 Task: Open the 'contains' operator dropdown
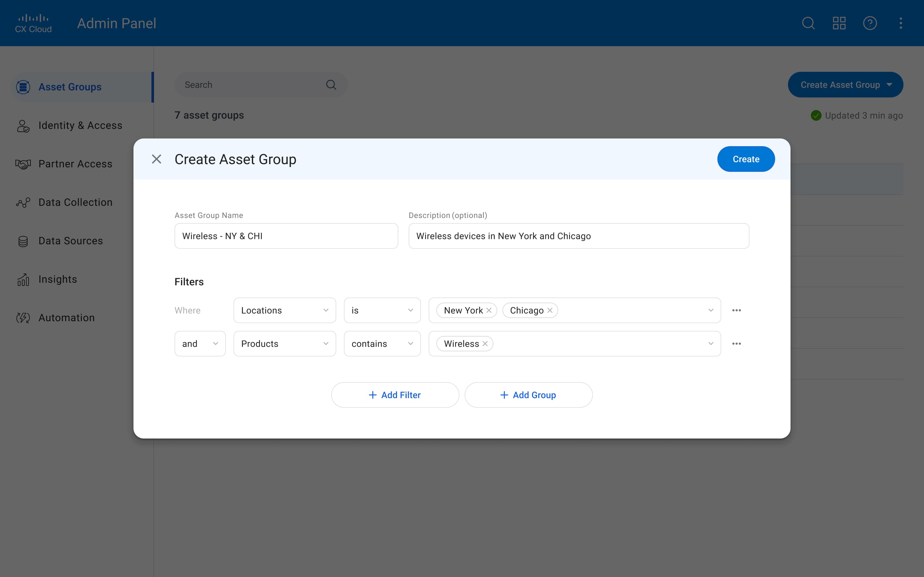411,343
